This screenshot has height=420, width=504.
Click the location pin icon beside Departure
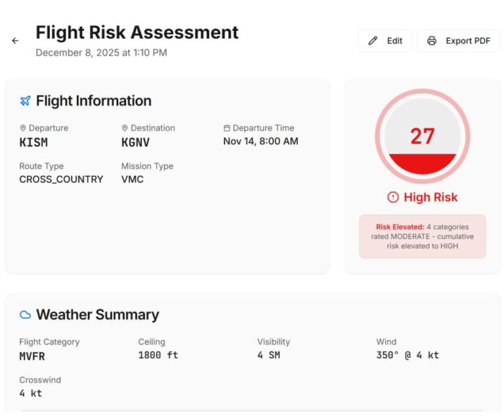pos(22,128)
